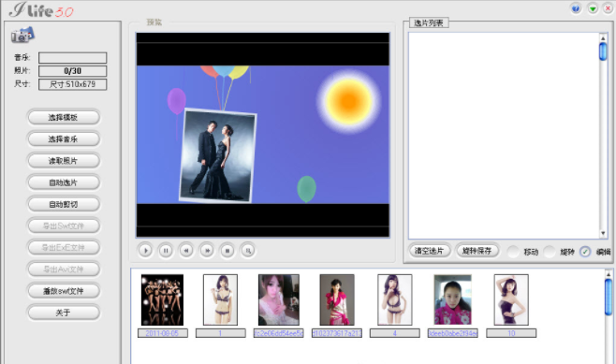616x364 pixels.
Task: Click the thumbnail panel scrollbar thumb
Action: coord(609,297)
